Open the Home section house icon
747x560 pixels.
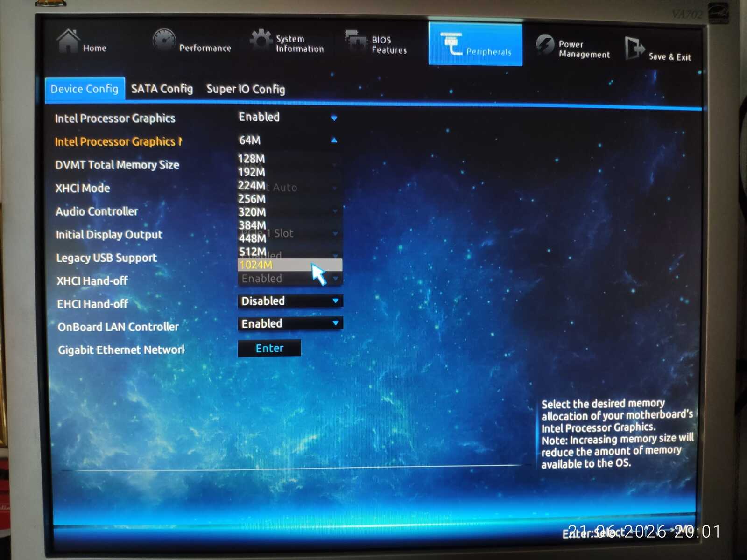click(68, 41)
